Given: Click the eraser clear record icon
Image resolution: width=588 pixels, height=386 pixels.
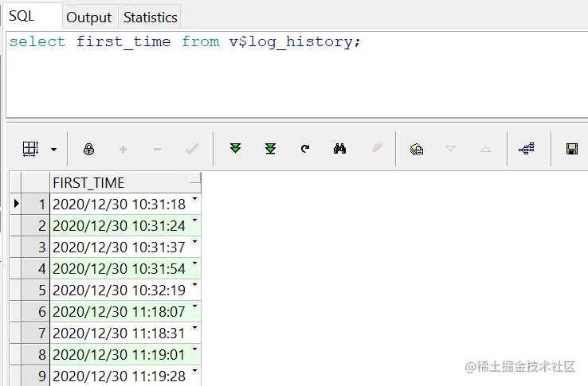Looking at the screenshot, I should point(377,147).
